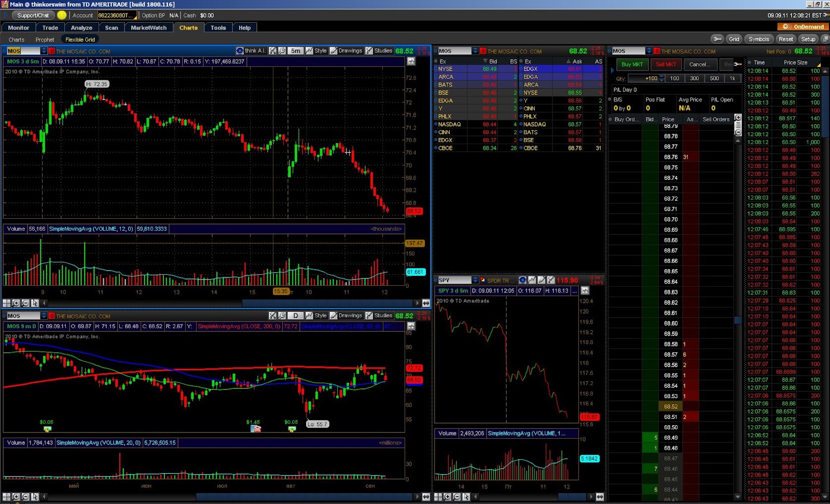Zoom in on the 5m MOS chart
The image size is (830, 504).
tap(16, 303)
